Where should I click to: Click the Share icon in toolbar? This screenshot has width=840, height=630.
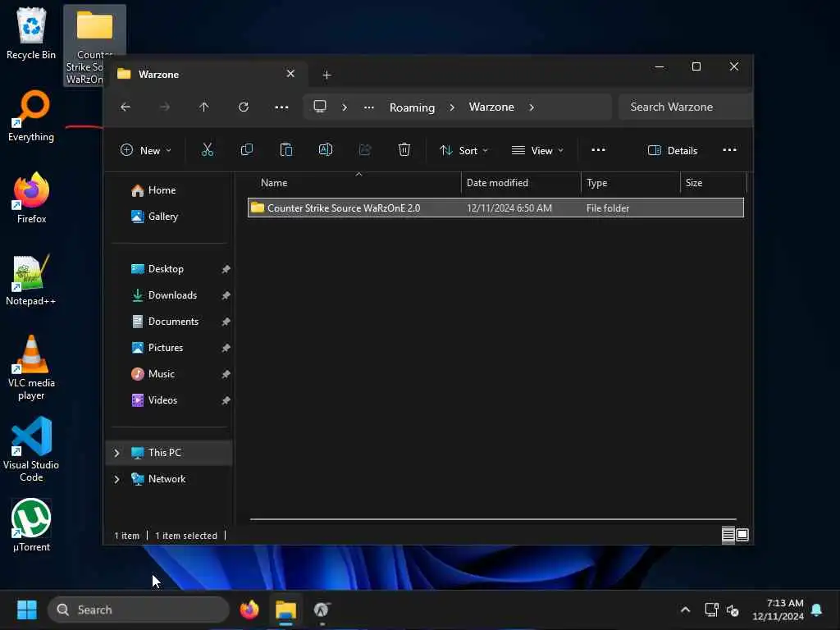tap(365, 150)
